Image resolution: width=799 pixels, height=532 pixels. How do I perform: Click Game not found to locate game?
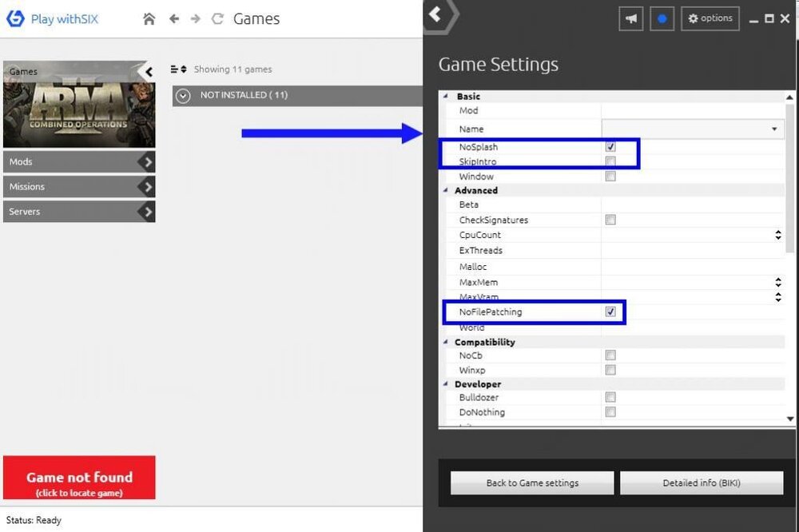click(x=79, y=478)
